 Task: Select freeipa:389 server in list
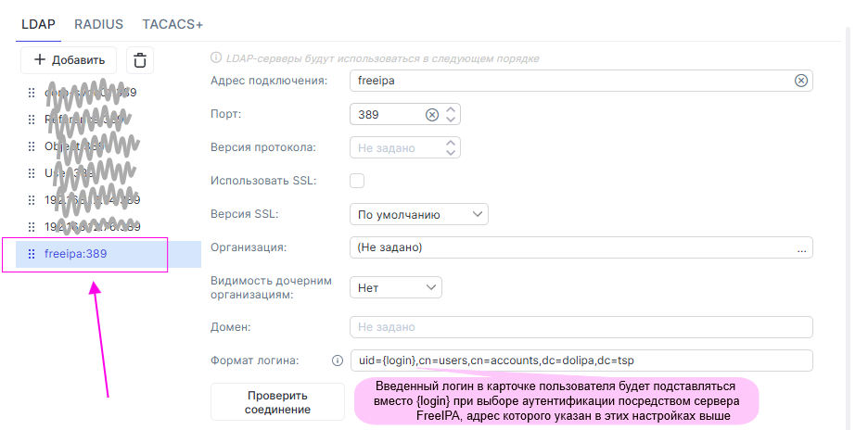76,254
